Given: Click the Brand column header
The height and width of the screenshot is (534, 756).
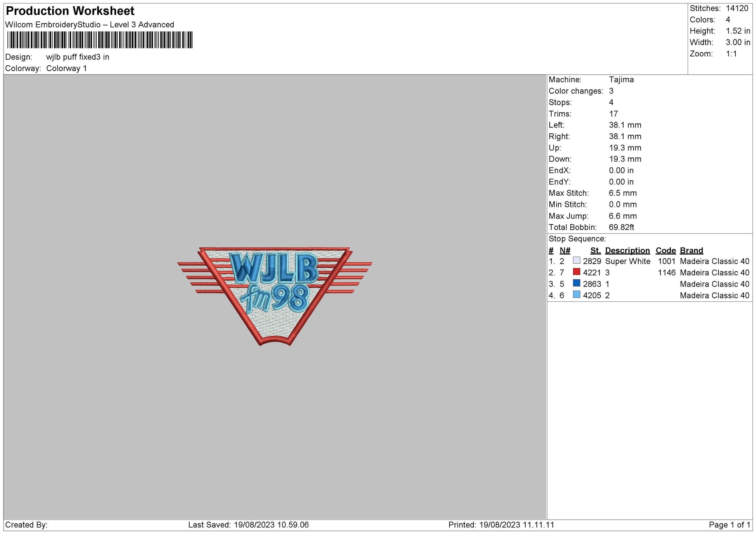Looking at the screenshot, I should pyautogui.click(x=691, y=250).
